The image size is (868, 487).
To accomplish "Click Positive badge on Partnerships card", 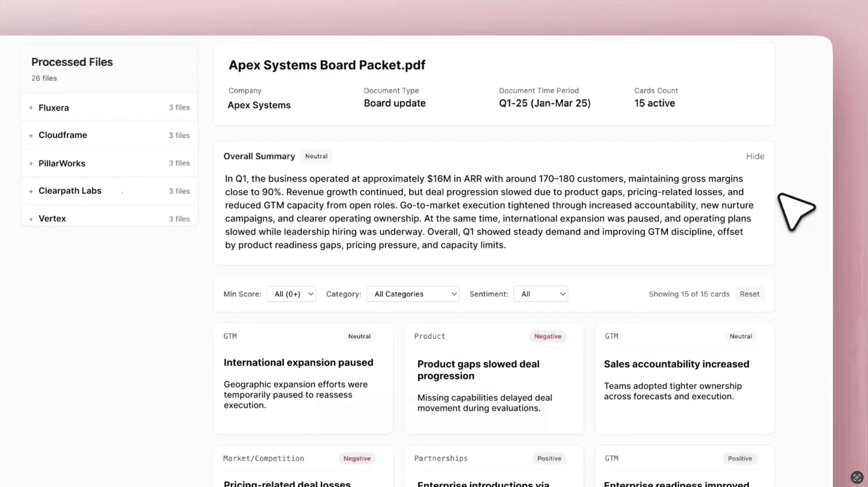I will [x=549, y=458].
